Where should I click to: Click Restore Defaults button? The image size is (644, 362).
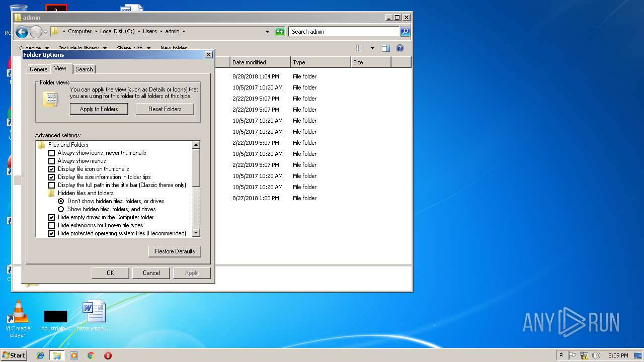point(175,251)
